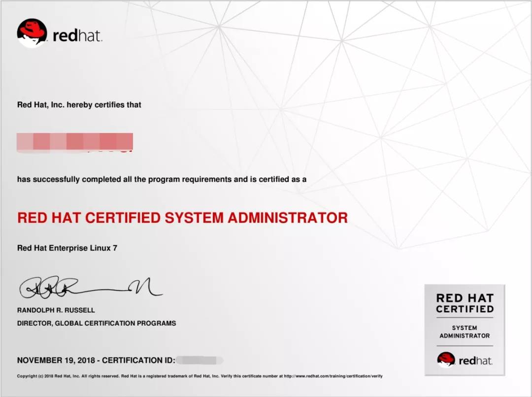Click 'DIRECTOR, GLOBAL CERTIFICATION PROGRAMS' text
The image size is (532, 397).
tap(97, 324)
